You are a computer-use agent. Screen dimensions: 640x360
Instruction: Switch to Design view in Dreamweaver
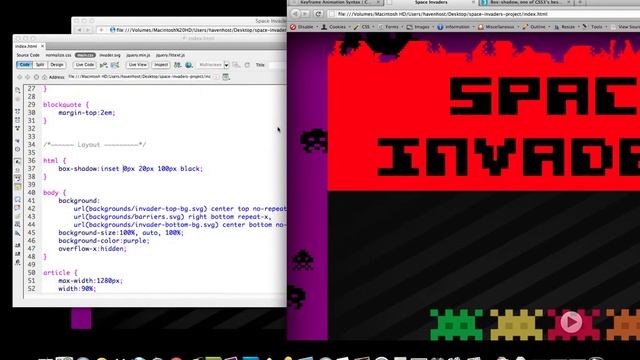(x=57, y=65)
